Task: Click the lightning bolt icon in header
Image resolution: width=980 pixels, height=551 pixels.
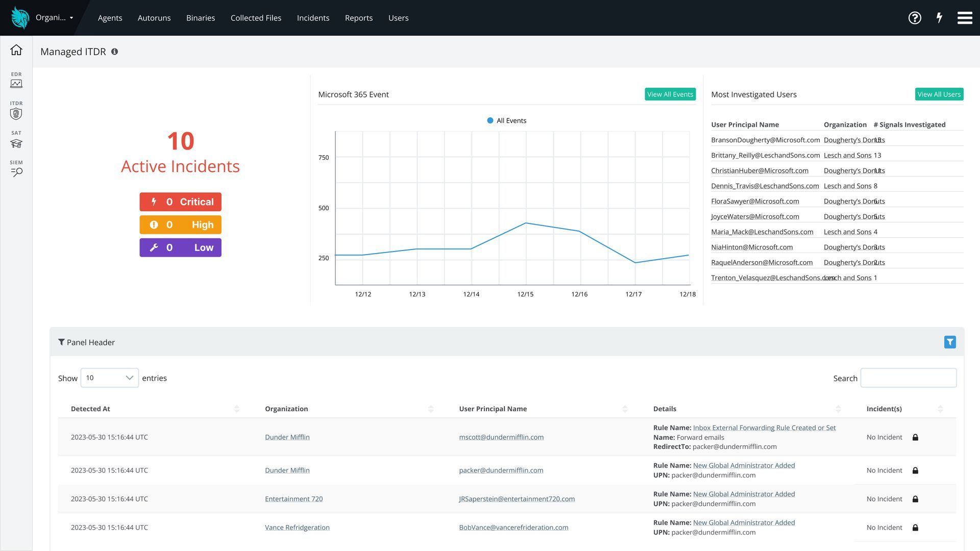Action: click(939, 18)
